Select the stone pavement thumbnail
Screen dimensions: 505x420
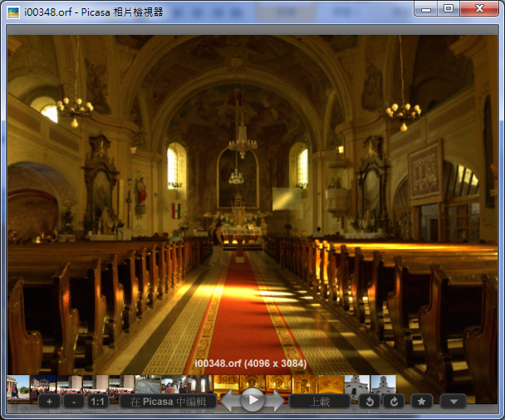pyautogui.click(x=148, y=384)
